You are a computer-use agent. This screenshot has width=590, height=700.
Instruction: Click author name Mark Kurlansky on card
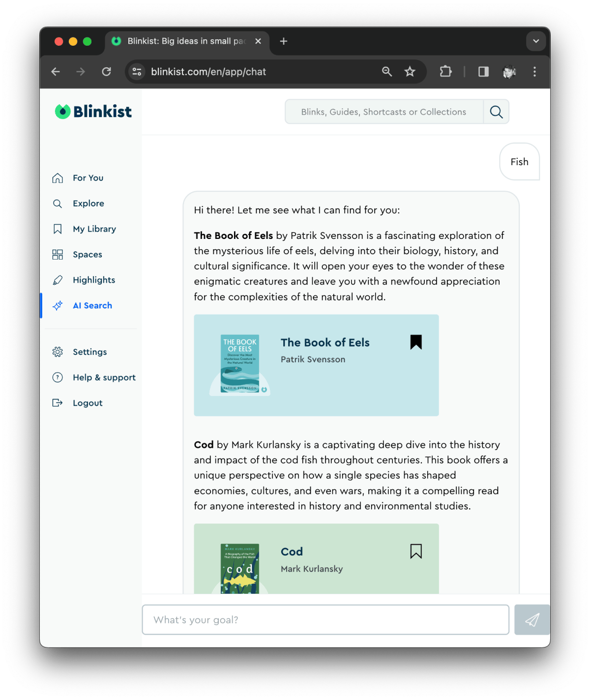pos(312,569)
